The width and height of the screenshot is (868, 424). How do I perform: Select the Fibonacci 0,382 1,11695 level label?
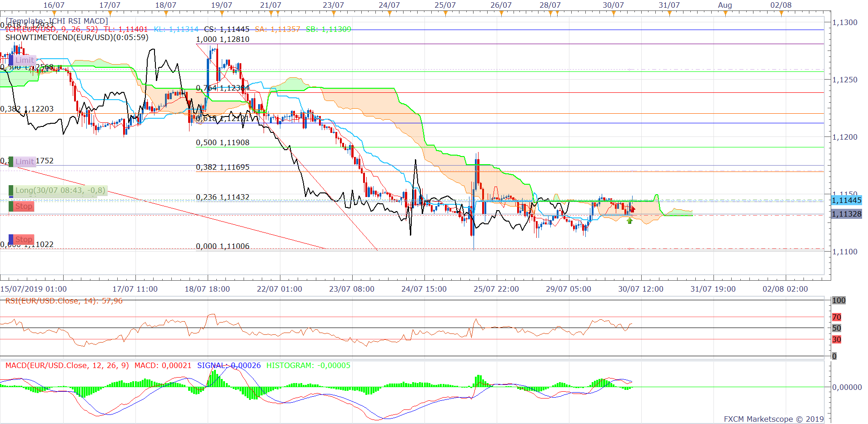coord(223,167)
